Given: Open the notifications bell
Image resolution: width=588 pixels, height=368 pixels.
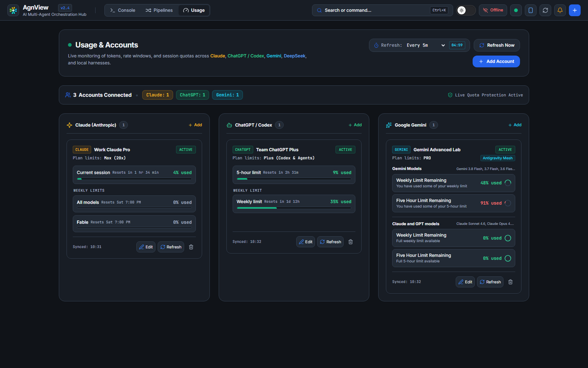Looking at the screenshot, I should (560, 10).
